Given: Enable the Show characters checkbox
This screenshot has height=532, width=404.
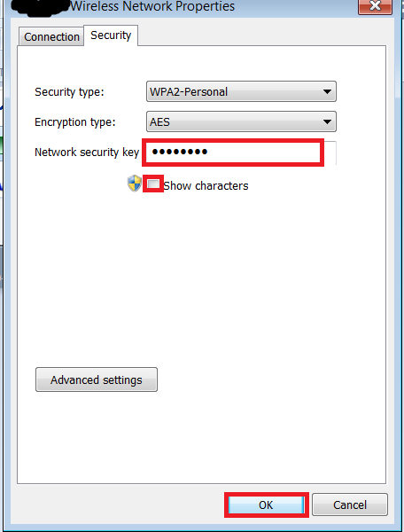Looking at the screenshot, I should point(153,184).
